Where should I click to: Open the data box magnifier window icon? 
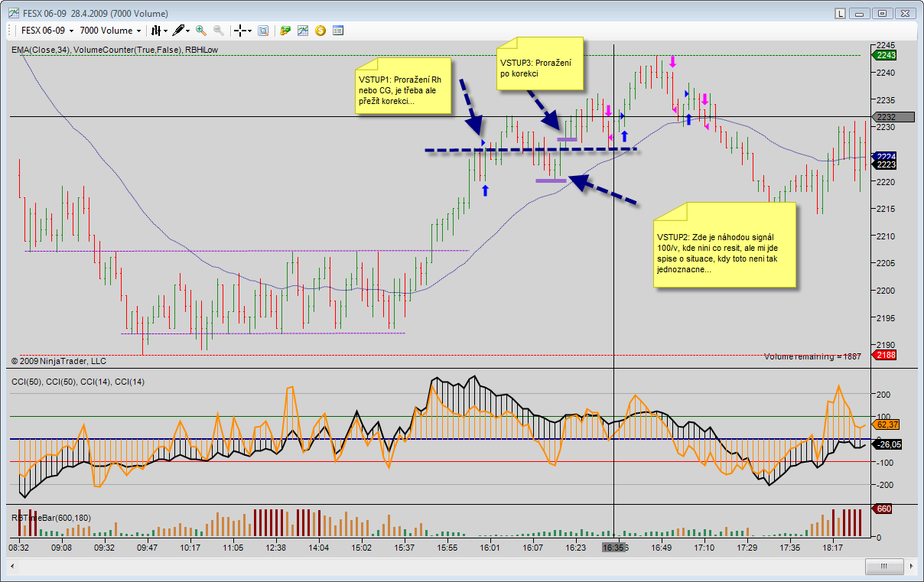[263, 31]
